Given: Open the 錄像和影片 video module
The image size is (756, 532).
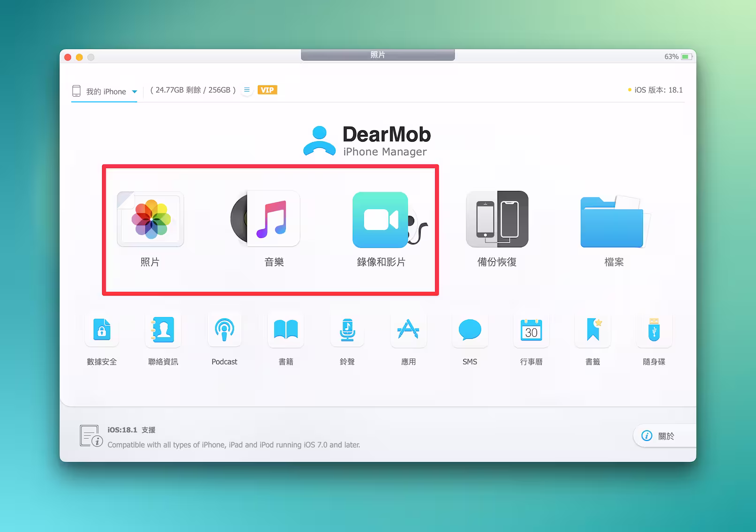Looking at the screenshot, I should pos(389,220).
